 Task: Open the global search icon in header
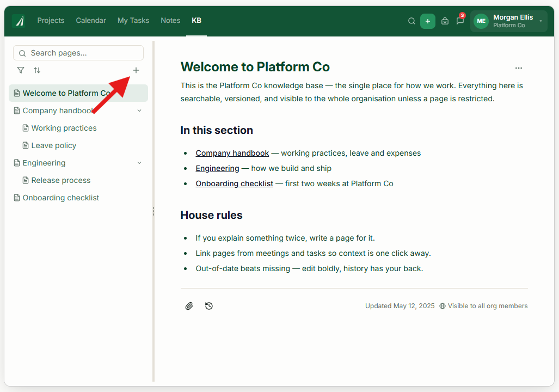coord(411,21)
